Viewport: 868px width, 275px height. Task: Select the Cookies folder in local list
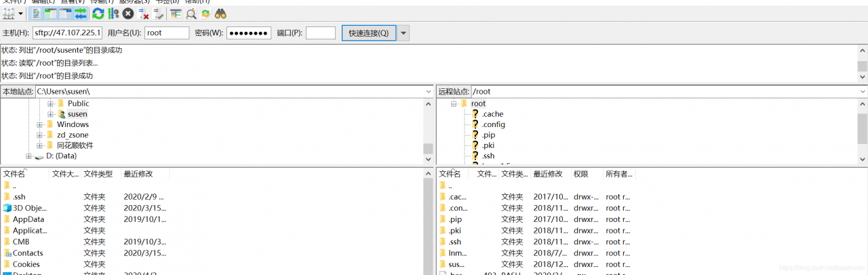point(26,264)
